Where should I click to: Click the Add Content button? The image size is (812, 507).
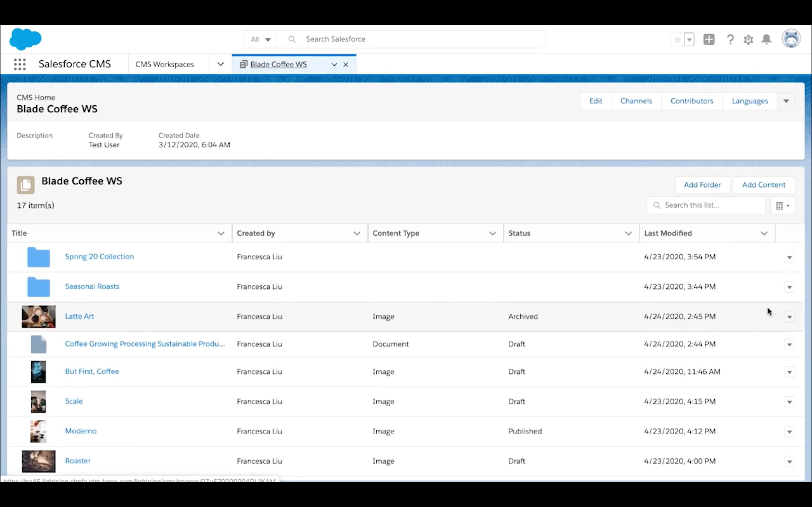tap(764, 184)
